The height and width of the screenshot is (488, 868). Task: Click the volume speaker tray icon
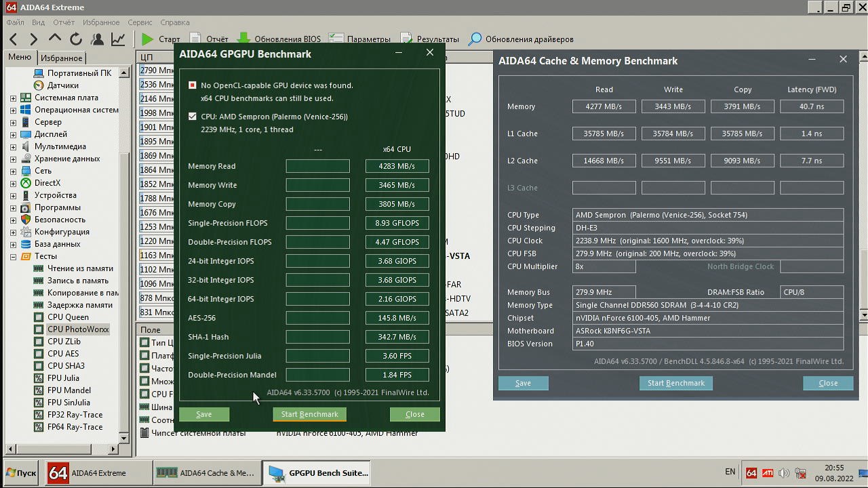tap(784, 473)
